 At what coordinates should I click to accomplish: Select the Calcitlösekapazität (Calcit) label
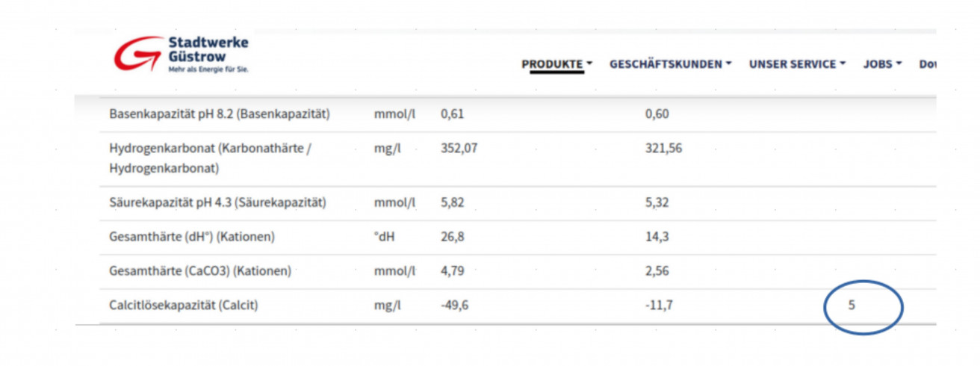click(x=184, y=305)
